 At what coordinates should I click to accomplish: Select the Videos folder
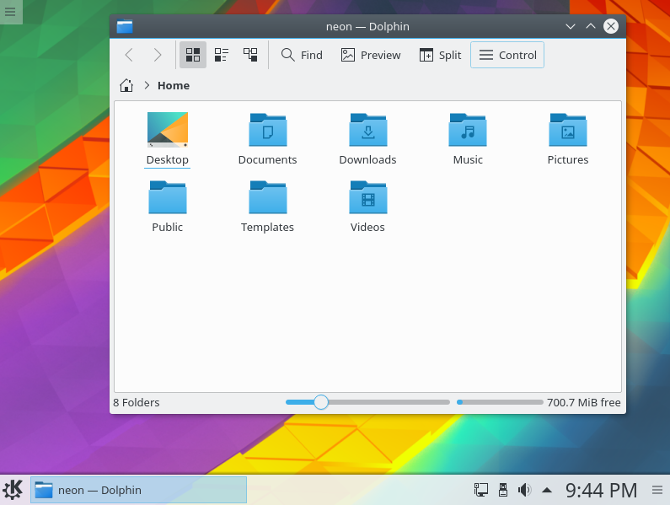367,206
